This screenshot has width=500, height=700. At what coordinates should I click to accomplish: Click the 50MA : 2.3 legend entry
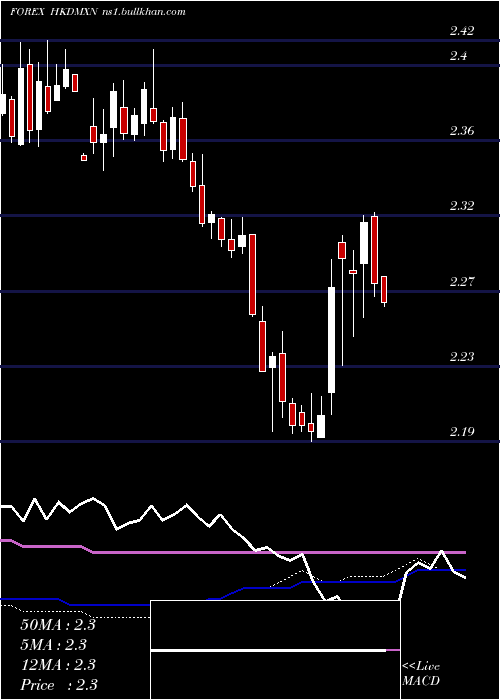[58, 625]
